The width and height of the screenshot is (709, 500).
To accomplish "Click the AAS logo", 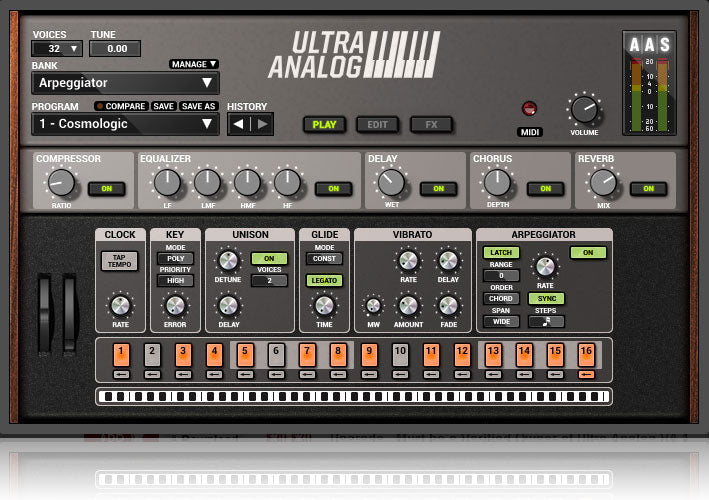I will pos(649,45).
